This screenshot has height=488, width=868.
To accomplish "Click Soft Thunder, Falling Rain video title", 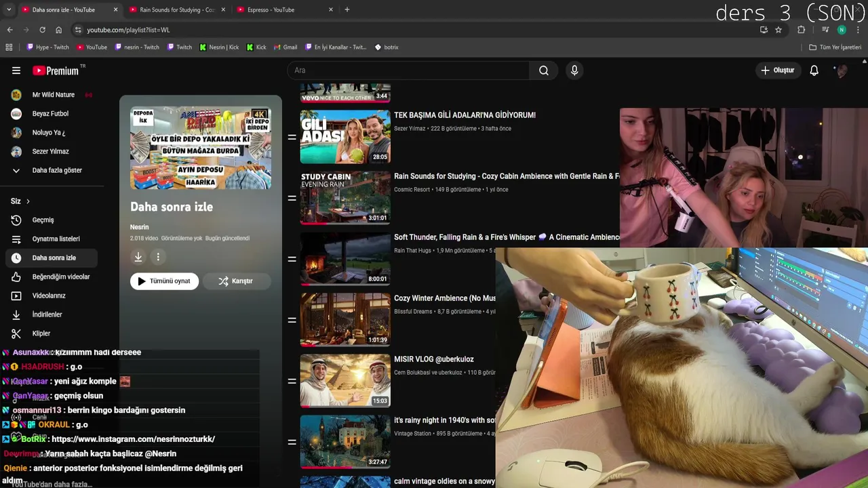I will point(507,237).
